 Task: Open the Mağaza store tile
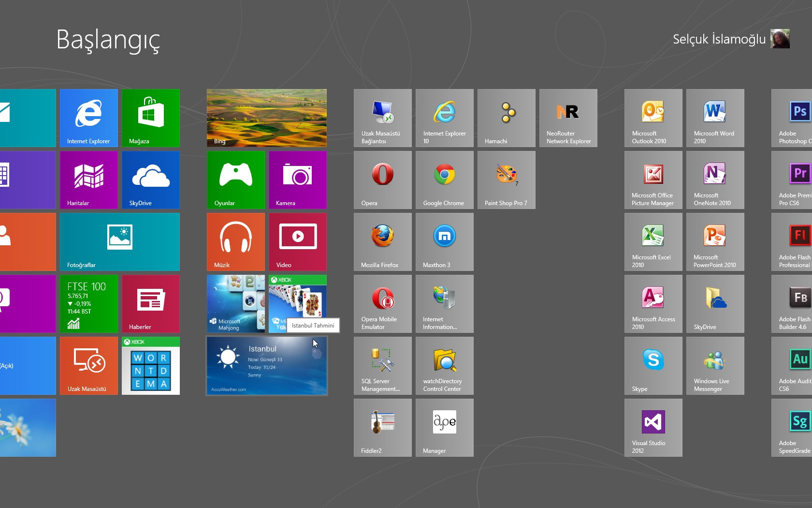tap(151, 118)
